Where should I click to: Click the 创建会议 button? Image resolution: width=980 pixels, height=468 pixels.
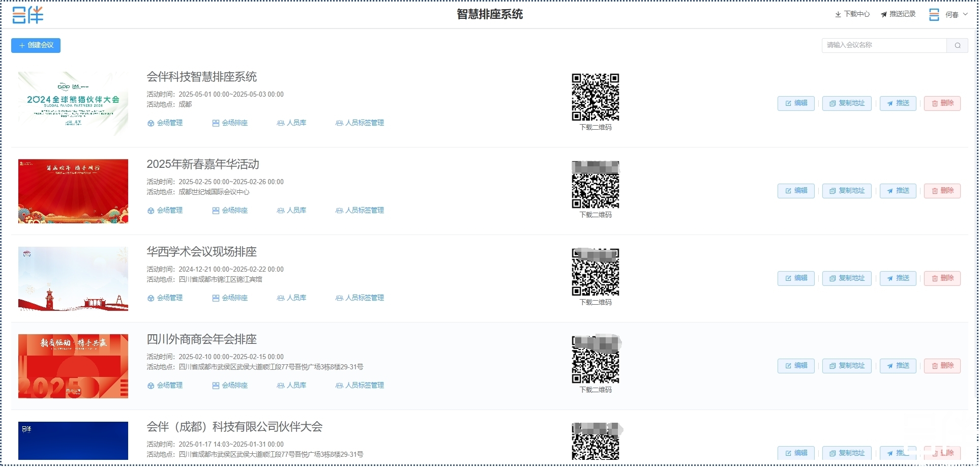(x=36, y=45)
